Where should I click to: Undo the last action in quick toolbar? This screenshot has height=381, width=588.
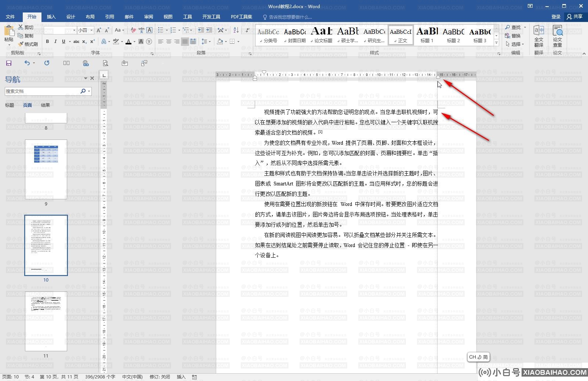[x=27, y=63]
